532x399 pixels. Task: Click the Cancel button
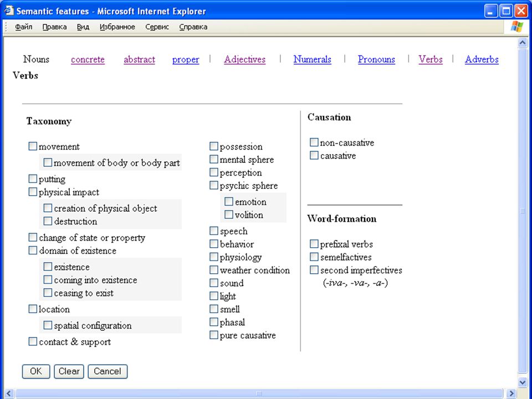tap(108, 371)
